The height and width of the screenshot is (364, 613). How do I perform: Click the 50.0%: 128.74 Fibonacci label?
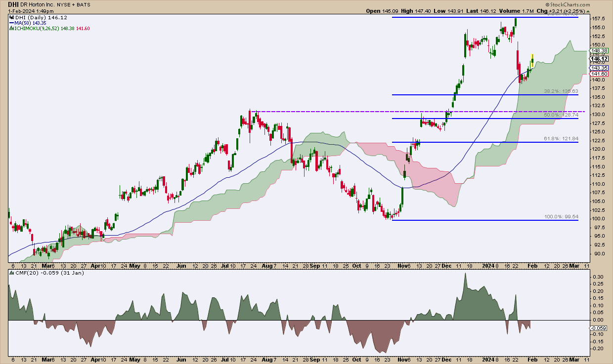(x=561, y=115)
